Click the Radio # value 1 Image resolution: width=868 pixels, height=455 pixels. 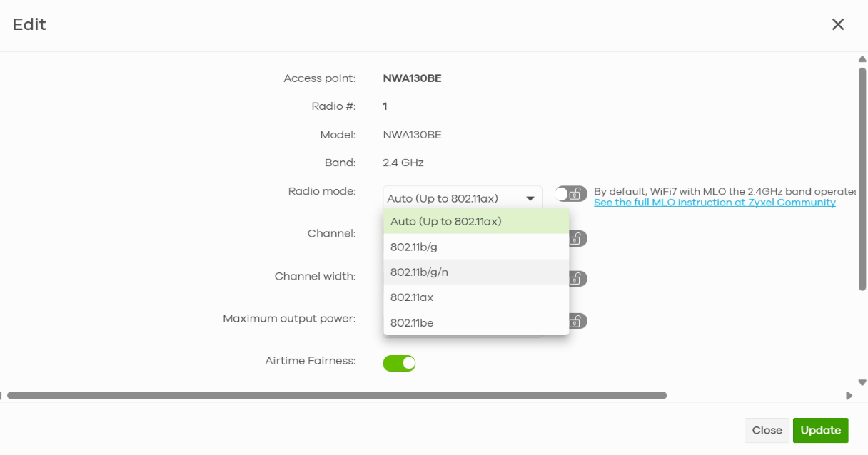click(x=385, y=106)
